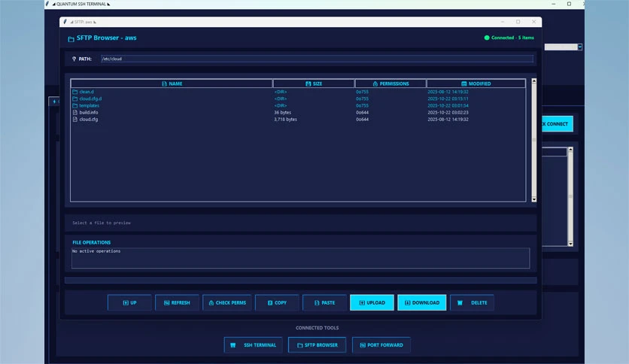The height and width of the screenshot is (364, 629).
Task: Click the UP button
Action: pos(129,302)
